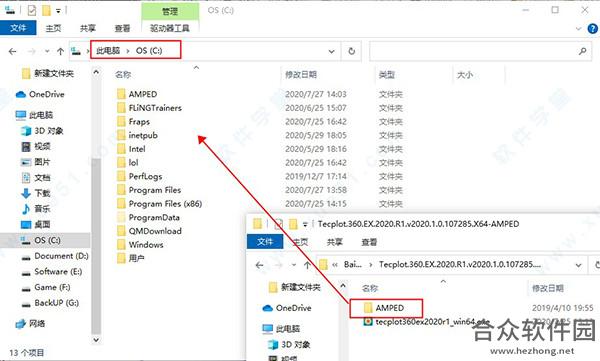
Task: Sort by 类型 column header
Action: click(x=386, y=75)
